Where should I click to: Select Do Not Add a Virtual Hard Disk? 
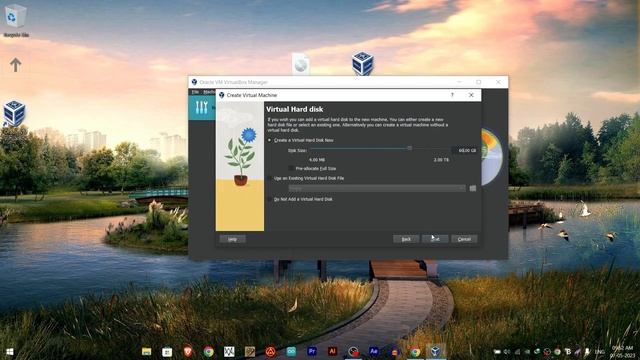tap(300, 199)
